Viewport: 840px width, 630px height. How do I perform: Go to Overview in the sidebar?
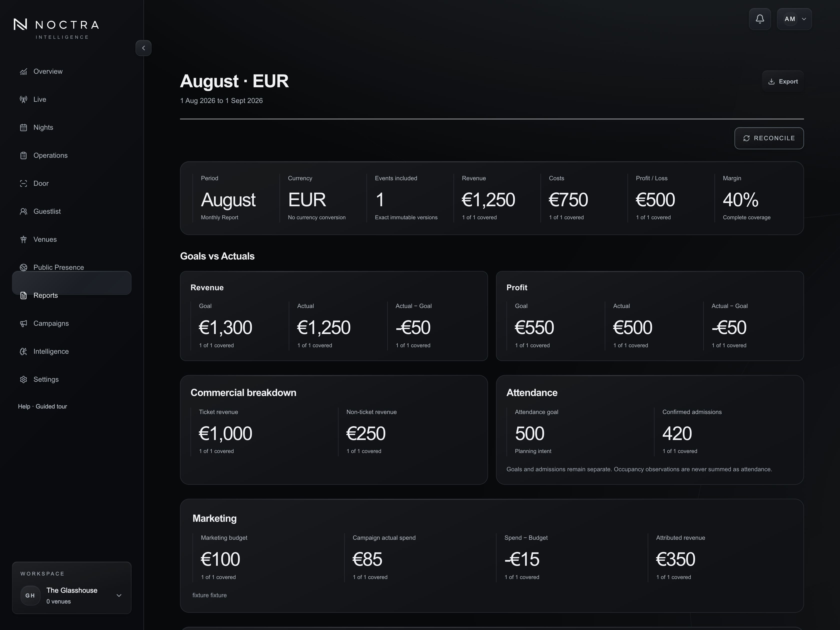click(x=48, y=71)
